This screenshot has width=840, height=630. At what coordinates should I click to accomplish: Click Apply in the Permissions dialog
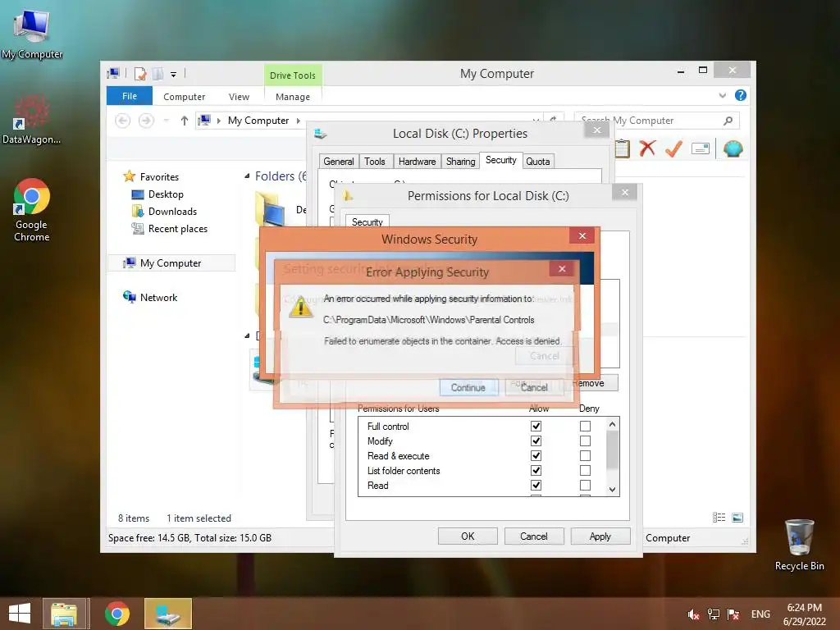600,536
